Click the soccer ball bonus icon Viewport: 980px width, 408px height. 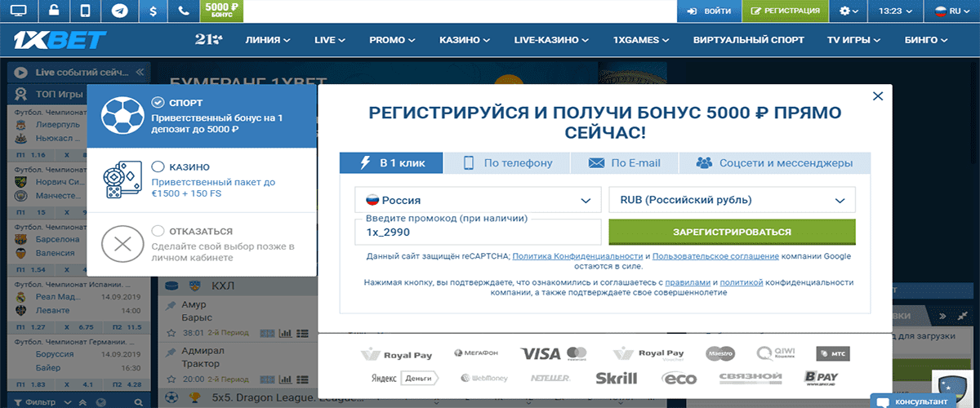[x=122, y=117]
